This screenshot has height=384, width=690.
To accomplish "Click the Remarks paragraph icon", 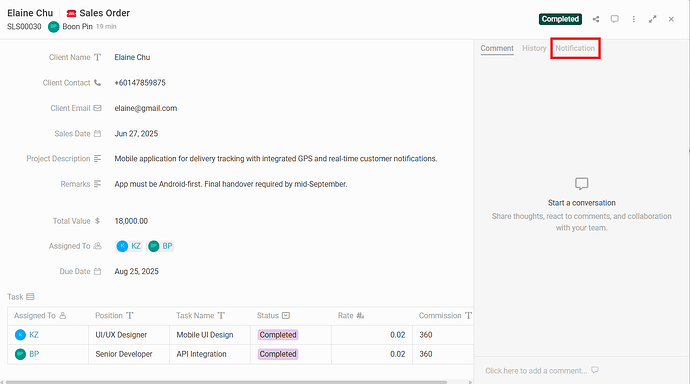I will [97, 184].
